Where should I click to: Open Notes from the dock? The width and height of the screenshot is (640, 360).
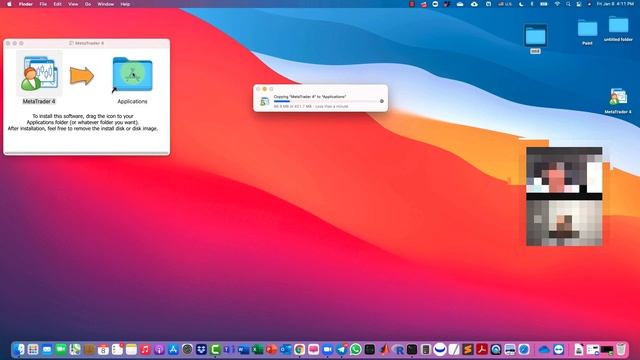click(131, 349)
